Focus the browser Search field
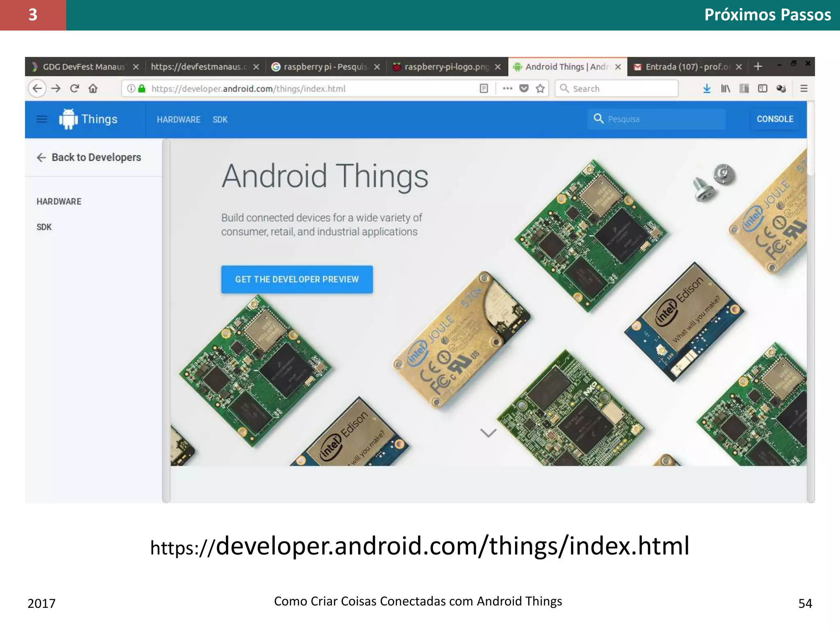 point(616,88)
